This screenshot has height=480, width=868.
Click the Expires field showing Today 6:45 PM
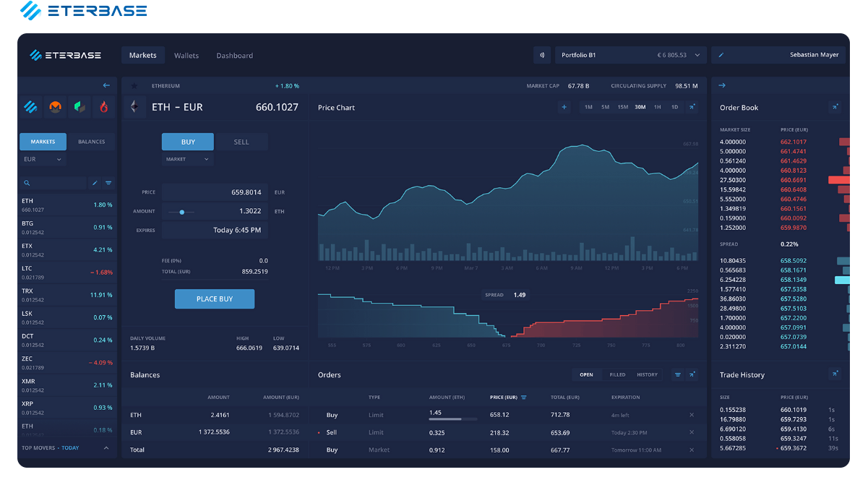coord(215,230)
